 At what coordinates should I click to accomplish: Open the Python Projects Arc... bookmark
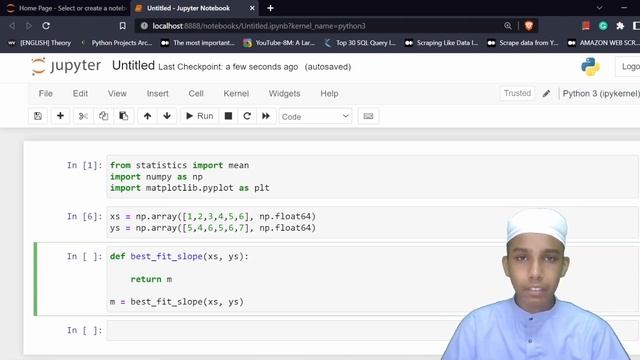pos(117,43)
